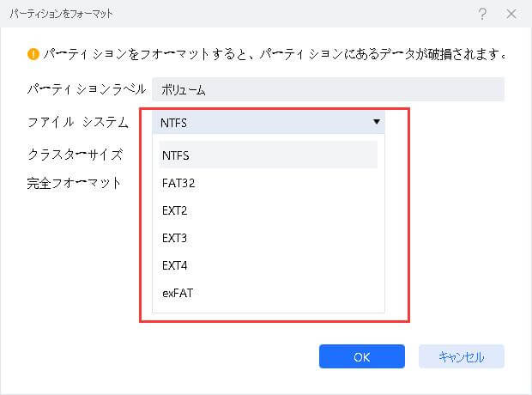Click the 完全フォーマット label
Screen dimensions: 532x395
(74, 183)
